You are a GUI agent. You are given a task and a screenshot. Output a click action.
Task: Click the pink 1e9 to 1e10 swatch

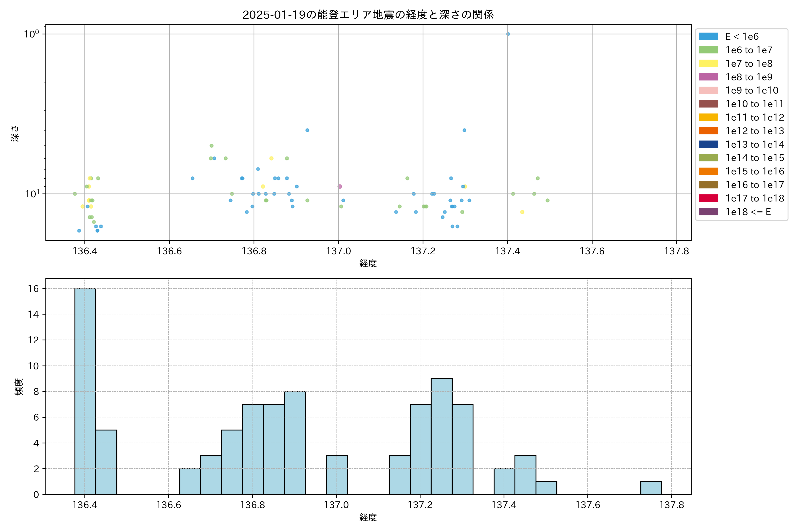pos(708,90)
